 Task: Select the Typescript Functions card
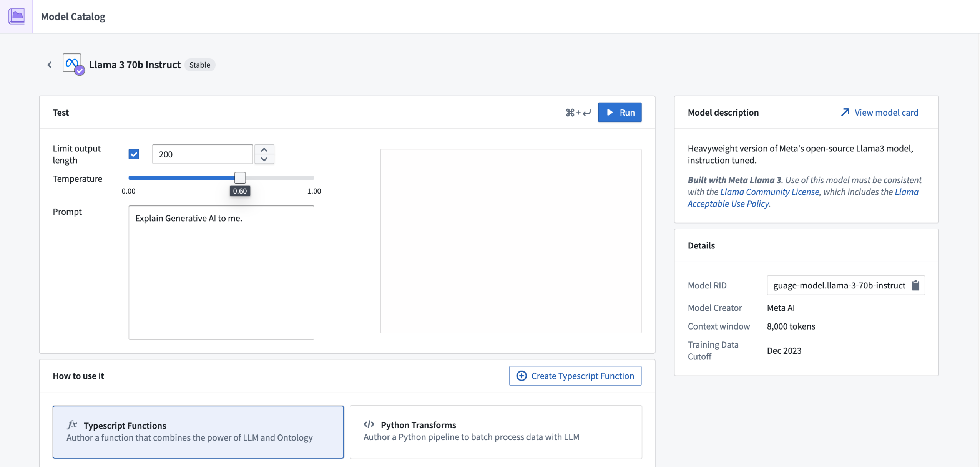198,432
